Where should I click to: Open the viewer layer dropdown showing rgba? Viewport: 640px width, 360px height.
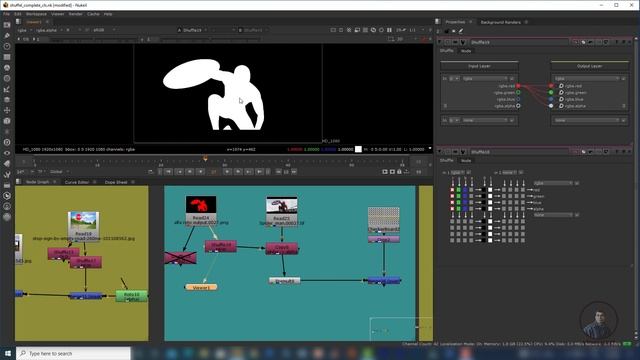[x=24, y=30]
